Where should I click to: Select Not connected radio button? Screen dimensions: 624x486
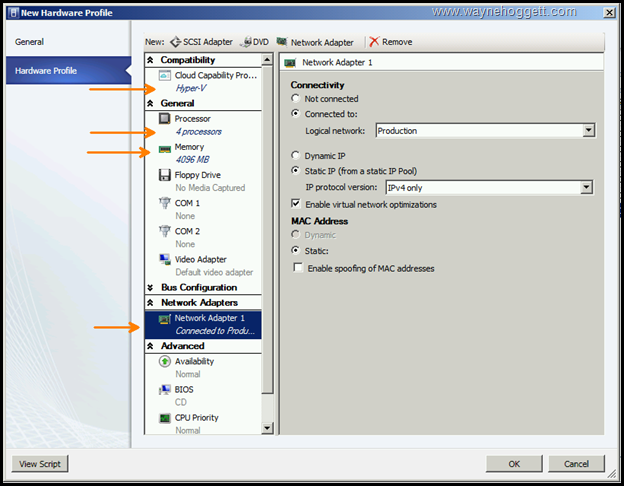point(295,98)
